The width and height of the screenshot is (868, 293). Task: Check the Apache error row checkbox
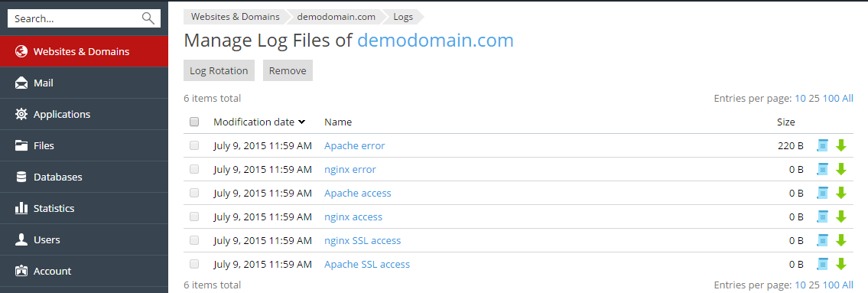[x=194, y=145]
